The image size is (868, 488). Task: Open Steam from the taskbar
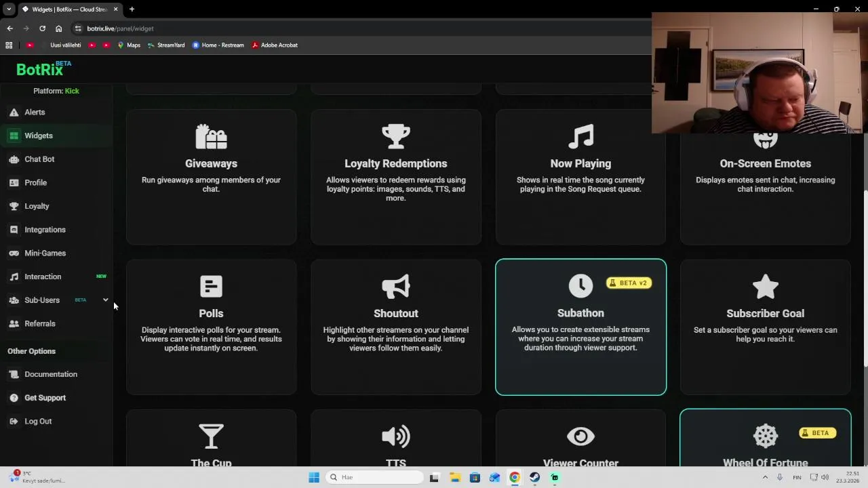[x=534, y=477]
